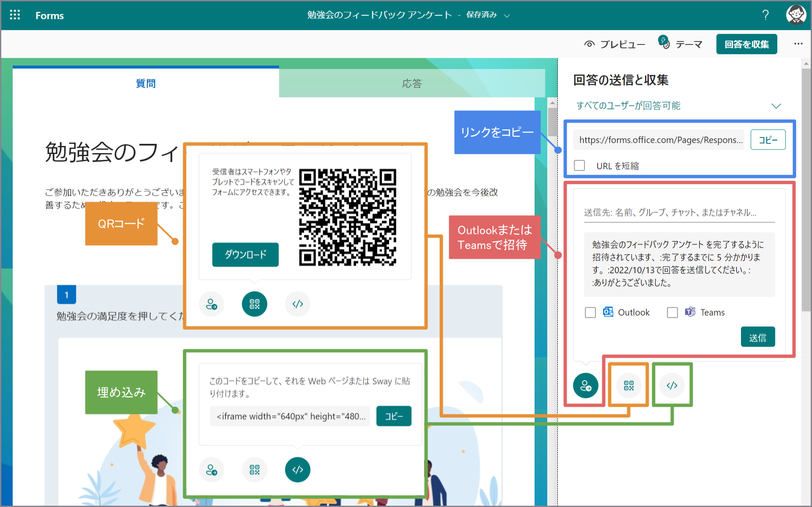Click invite icon in the embed callout
This screenshot has width=812, height=507.
(211, 470)
